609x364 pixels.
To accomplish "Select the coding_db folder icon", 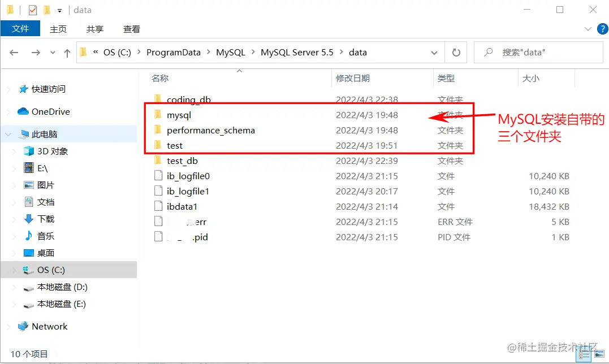I will (158, 98).
